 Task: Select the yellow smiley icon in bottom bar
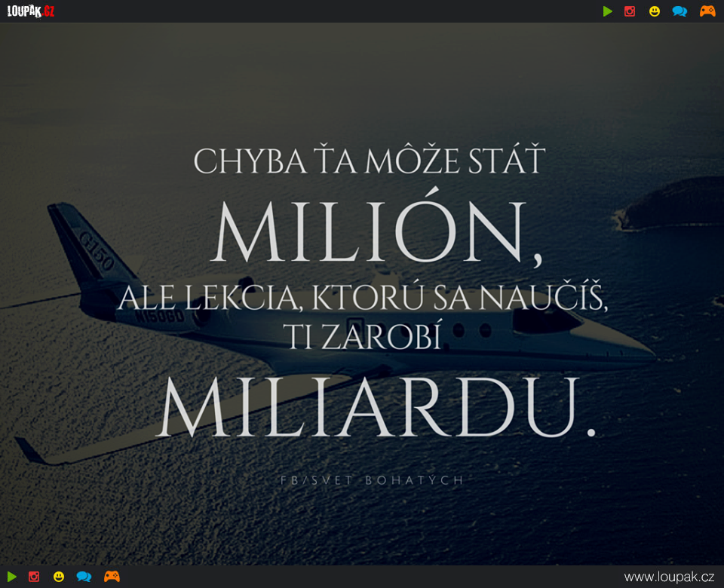59,577
